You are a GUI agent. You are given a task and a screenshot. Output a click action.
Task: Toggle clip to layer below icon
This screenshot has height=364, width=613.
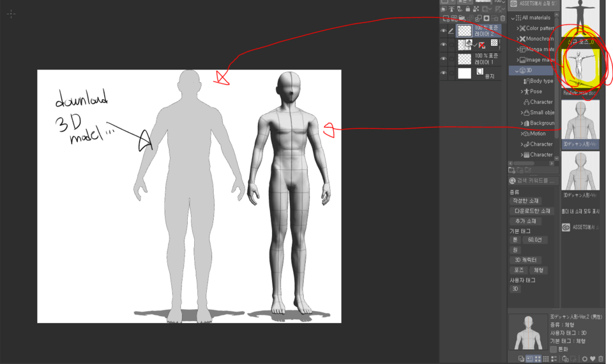(443, 9)
